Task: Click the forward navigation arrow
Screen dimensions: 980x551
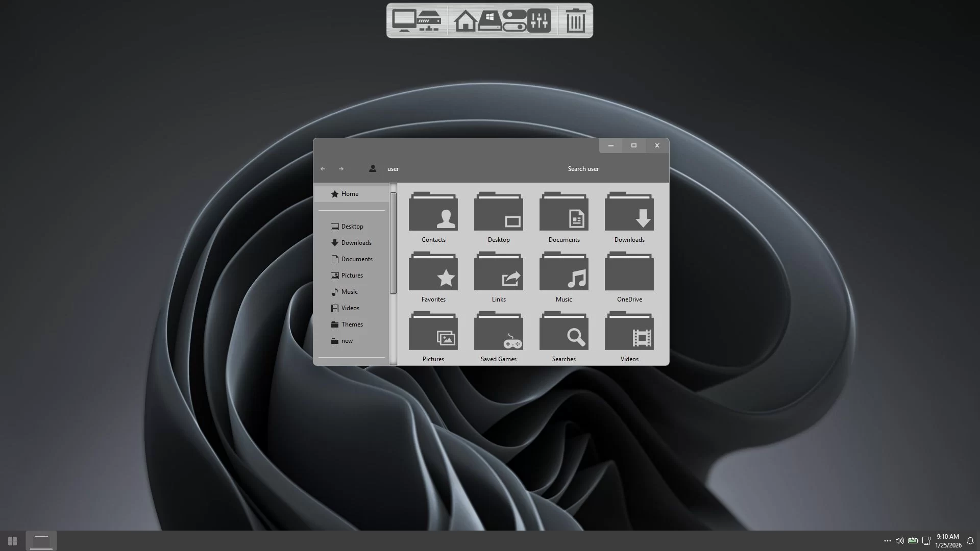Action: (x=341, y=169)
